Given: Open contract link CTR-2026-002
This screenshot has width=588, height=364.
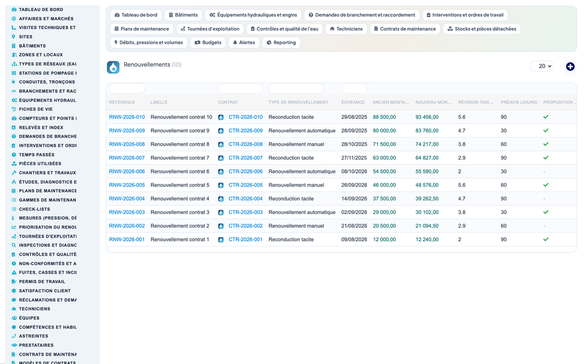Looking at the screenshot, I should coord(245,226).
